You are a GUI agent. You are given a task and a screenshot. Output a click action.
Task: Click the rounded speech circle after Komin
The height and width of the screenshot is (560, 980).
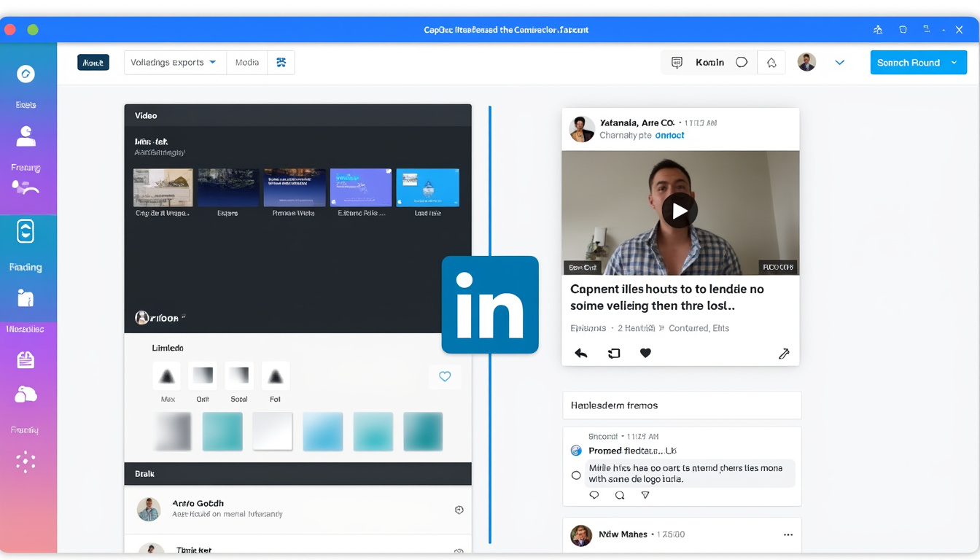[742, 63]
